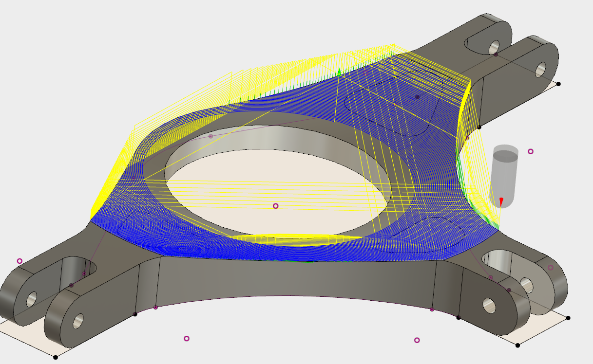Select the center point inside the large bore
The height and width of the screenshot is (364, 593).
coord(276,206)
